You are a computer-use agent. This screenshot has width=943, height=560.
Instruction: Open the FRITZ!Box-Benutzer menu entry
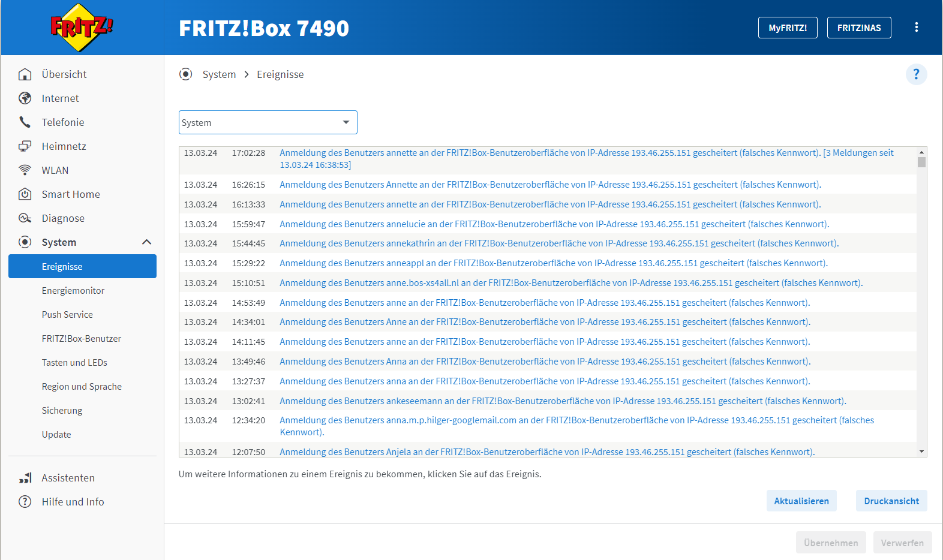(x=82, y=339)
